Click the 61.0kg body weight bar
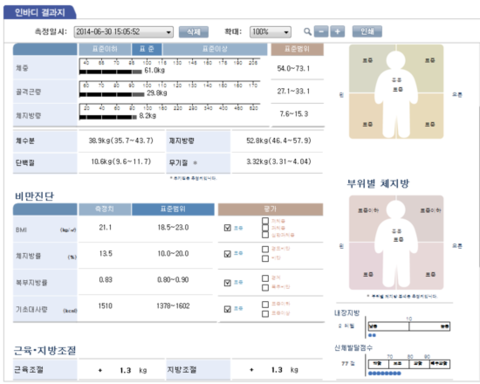 111,72
